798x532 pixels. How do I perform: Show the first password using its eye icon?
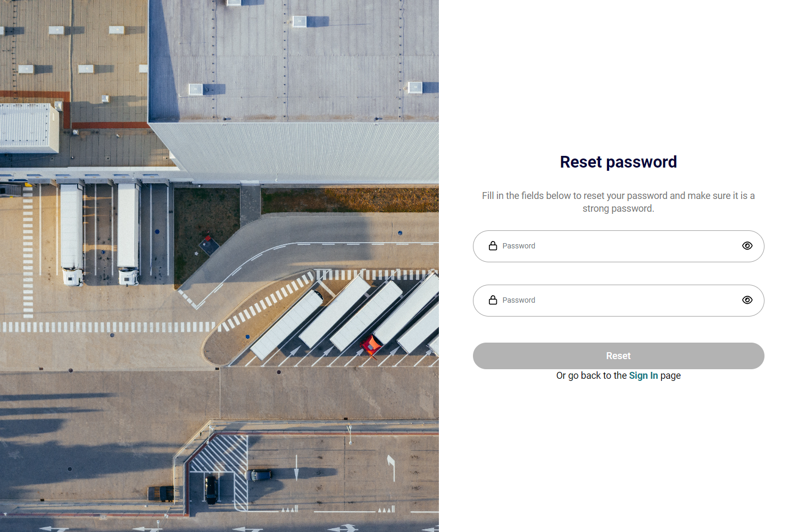point(747,246)
